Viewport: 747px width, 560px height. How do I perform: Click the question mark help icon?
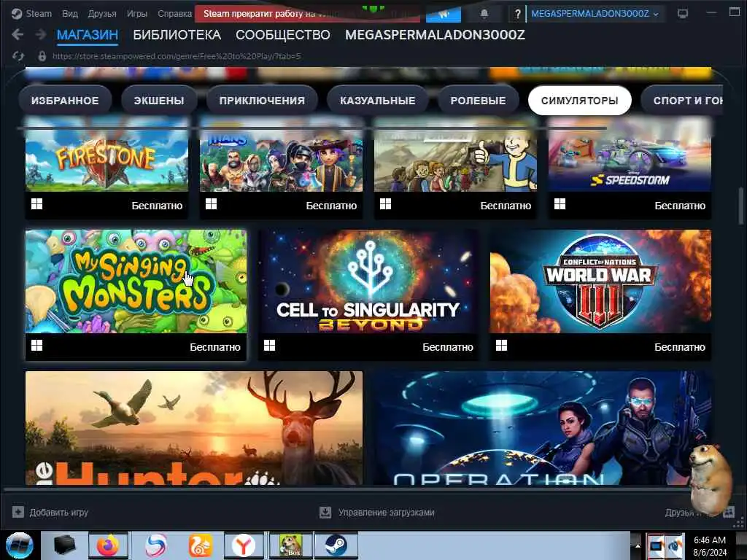(517, 15)
